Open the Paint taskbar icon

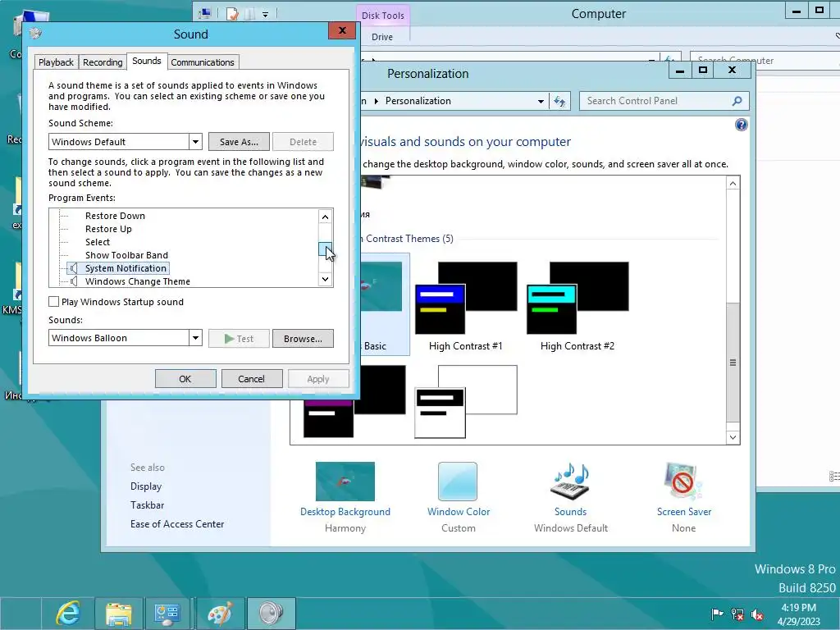coord(220,614)
